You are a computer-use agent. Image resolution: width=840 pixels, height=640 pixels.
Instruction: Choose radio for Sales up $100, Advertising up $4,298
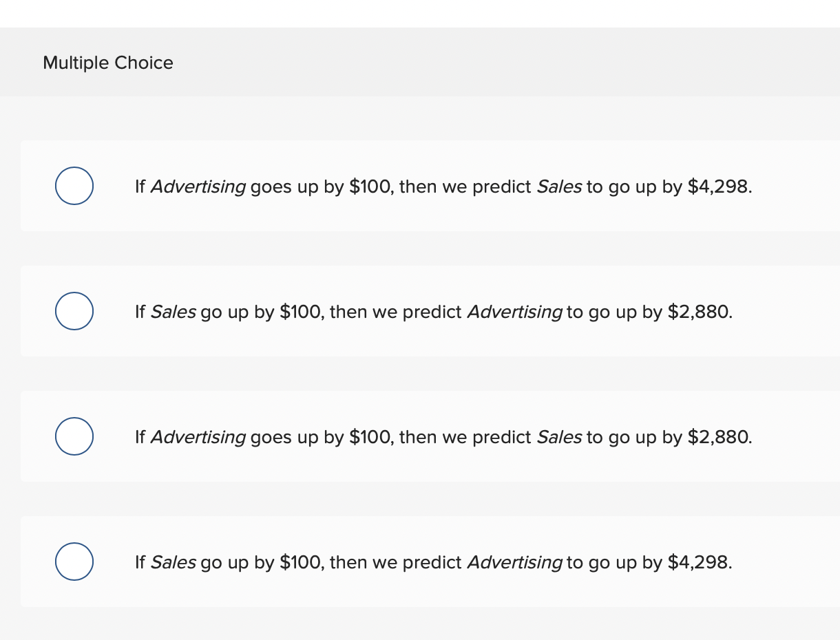(74, 562)
